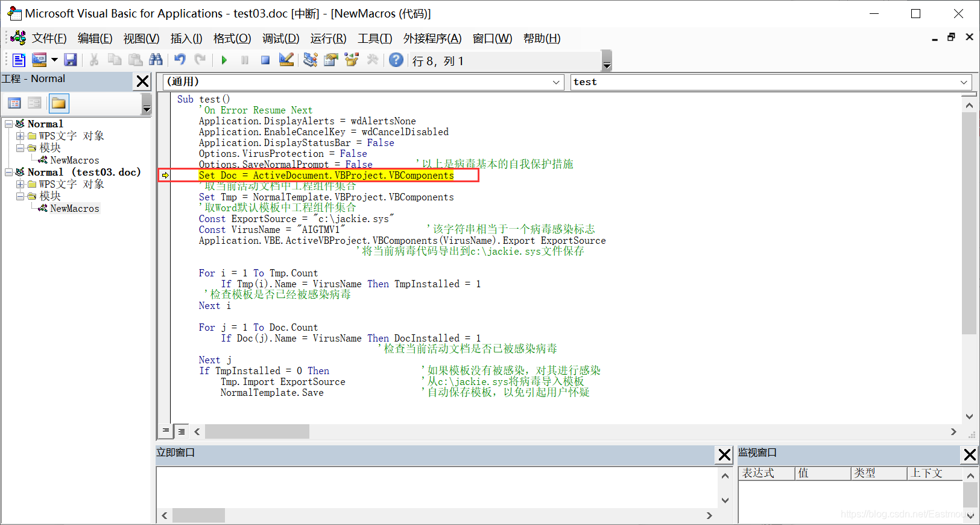Select NewMacros under the first Normal project
Viewport: 980px width, 525px height.
click(74, 160)
